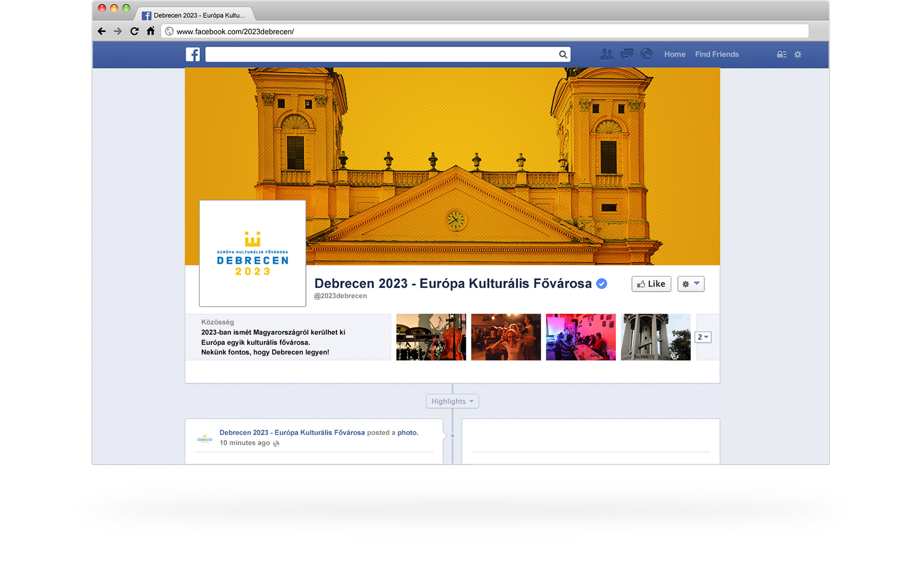Open friend requests icon
924x574 pixels.
[606, 54]
